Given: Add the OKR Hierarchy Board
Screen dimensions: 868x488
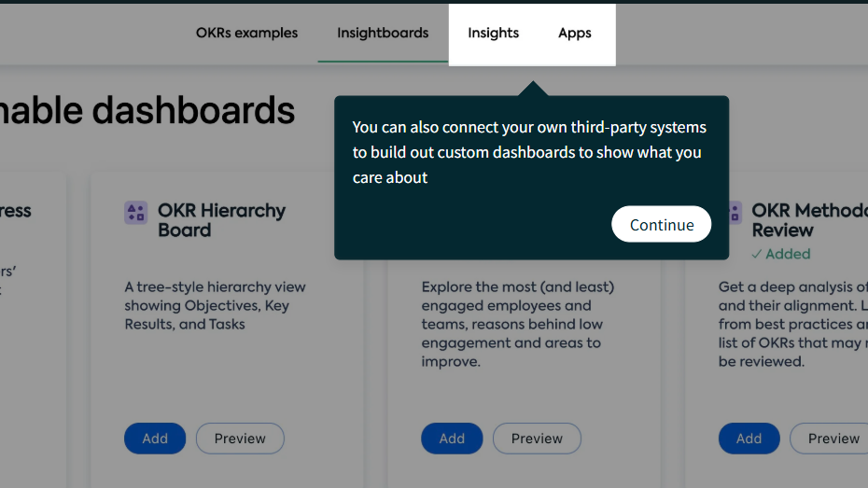Looking at the screenshot, I should [x=155, y=439].
